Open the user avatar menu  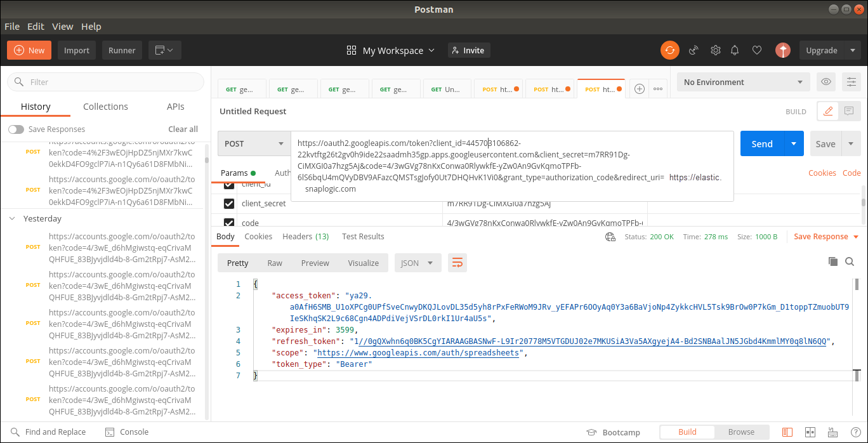783,50
